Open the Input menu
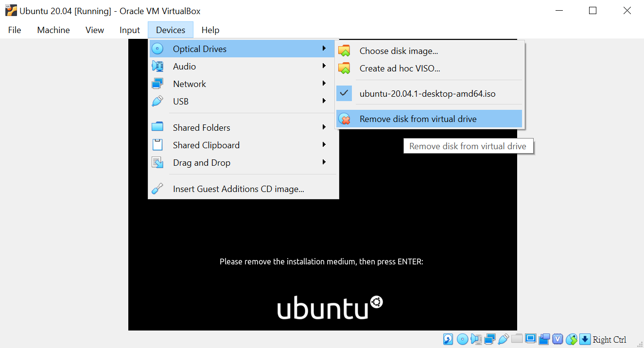Image resolution: width=644 pixels, height=348 pixels. click(130, 30)
